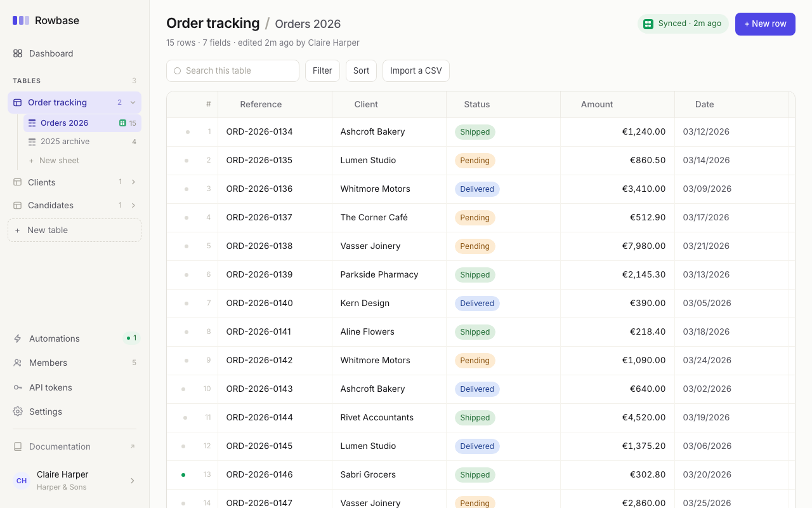The image size is (812, 508).
Task: Click the Order tracking breadcrumb title
Action: [213, 23]
